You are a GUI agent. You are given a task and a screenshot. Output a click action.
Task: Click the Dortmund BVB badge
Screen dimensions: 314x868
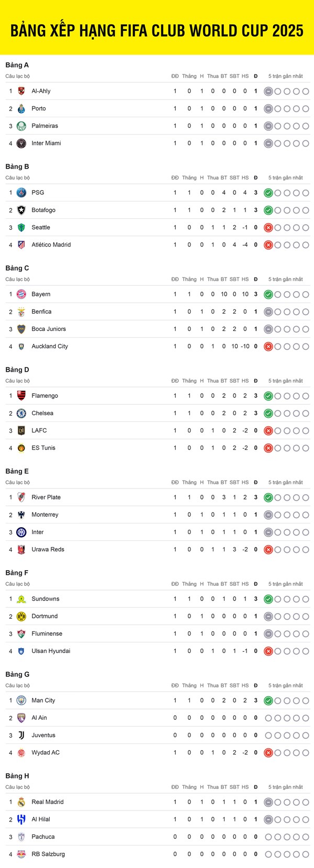21,616
